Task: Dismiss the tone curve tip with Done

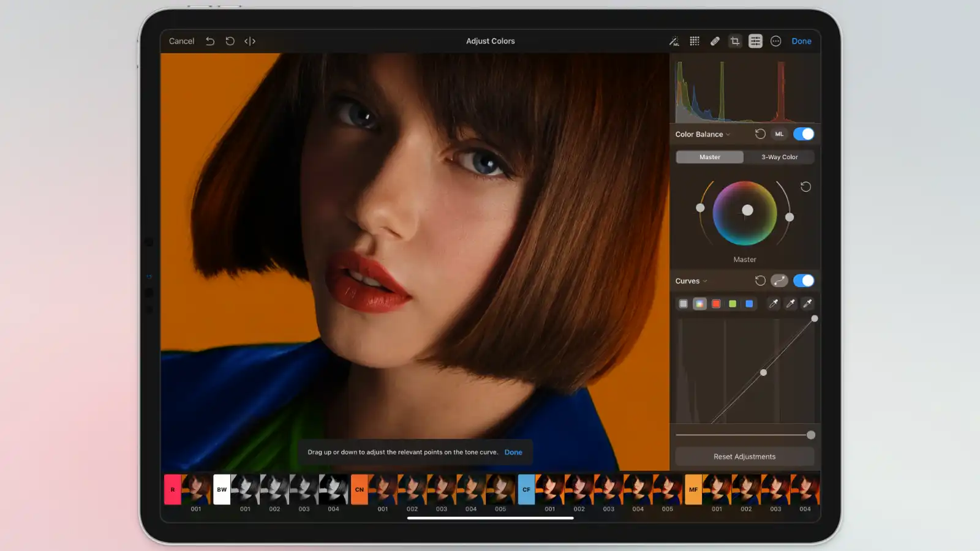Action: pyautogui.click(x=513, y=452)
